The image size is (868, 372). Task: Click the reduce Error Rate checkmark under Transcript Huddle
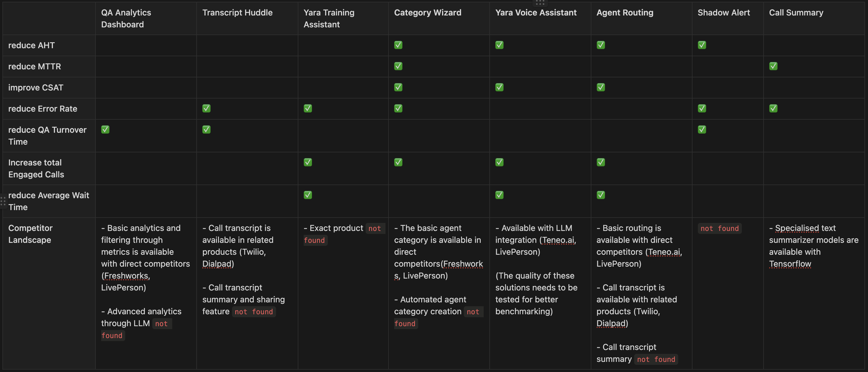coord(206,108)
